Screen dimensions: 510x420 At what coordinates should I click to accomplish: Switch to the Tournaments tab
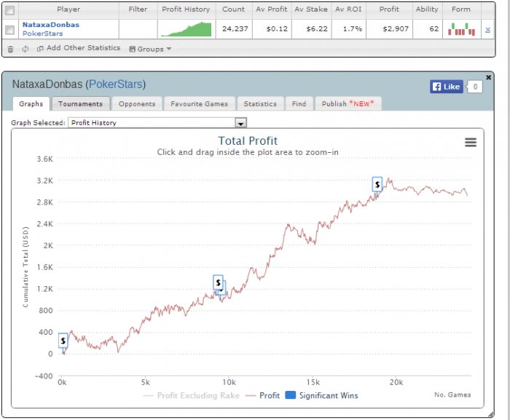81,104
